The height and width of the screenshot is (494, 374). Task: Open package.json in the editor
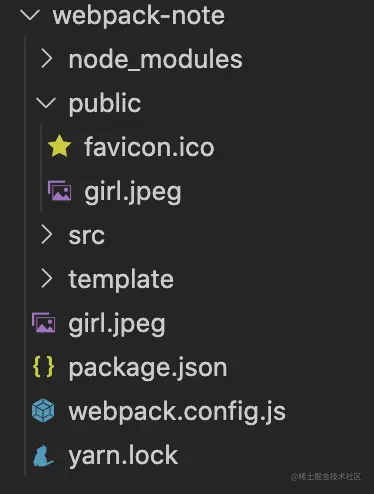pyautogui.click(x=148, y=368)
